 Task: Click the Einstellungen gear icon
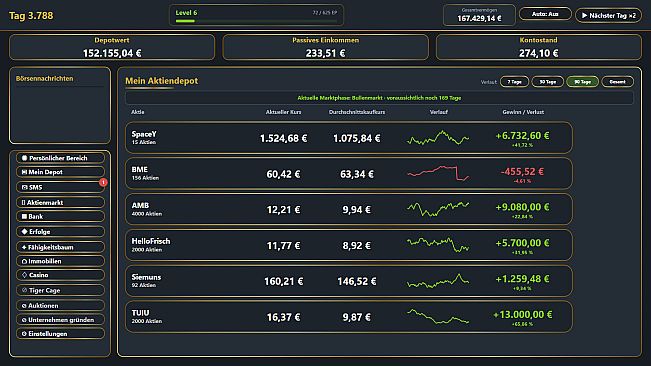24,334
